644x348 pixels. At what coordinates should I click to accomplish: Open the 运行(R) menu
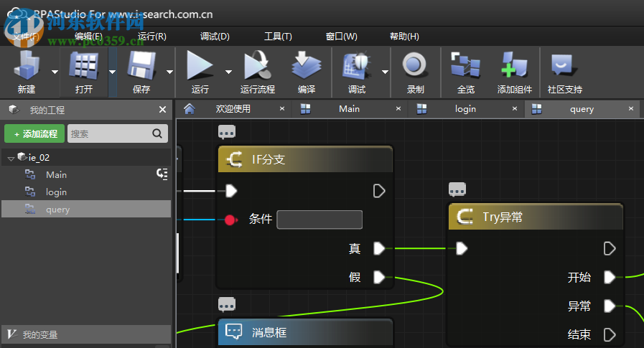[152, 37]
